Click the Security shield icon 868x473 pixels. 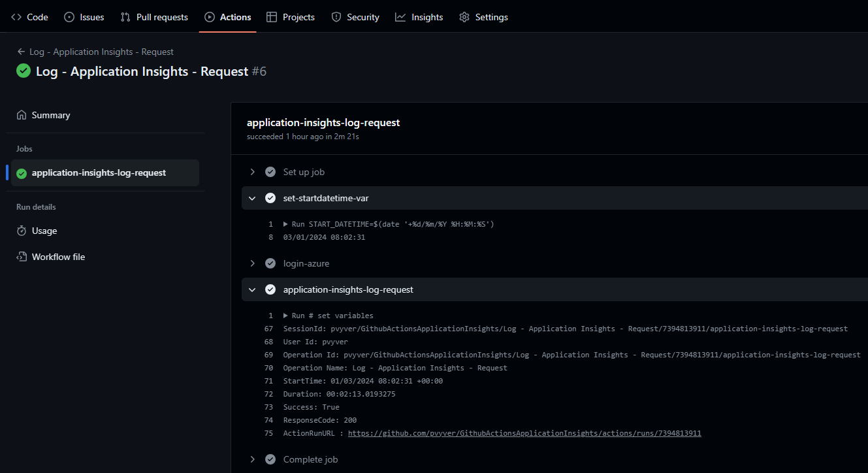point(336,17)
